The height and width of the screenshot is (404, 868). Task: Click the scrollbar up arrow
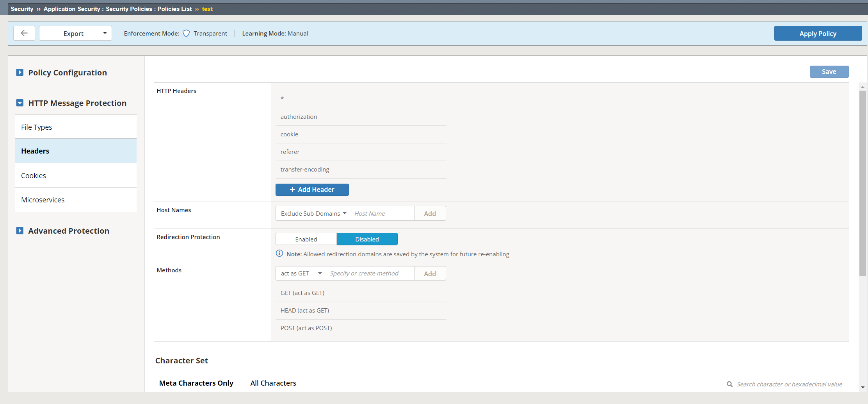coord(863,87)
